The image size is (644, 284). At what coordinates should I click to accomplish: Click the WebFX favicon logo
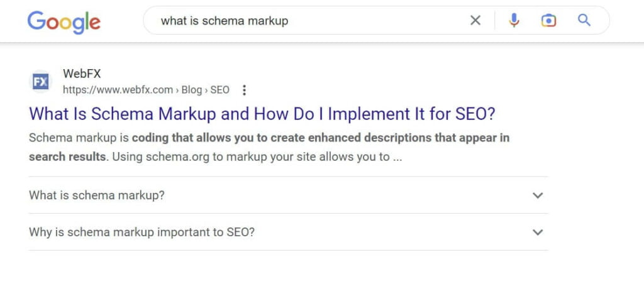pos(41,81)
